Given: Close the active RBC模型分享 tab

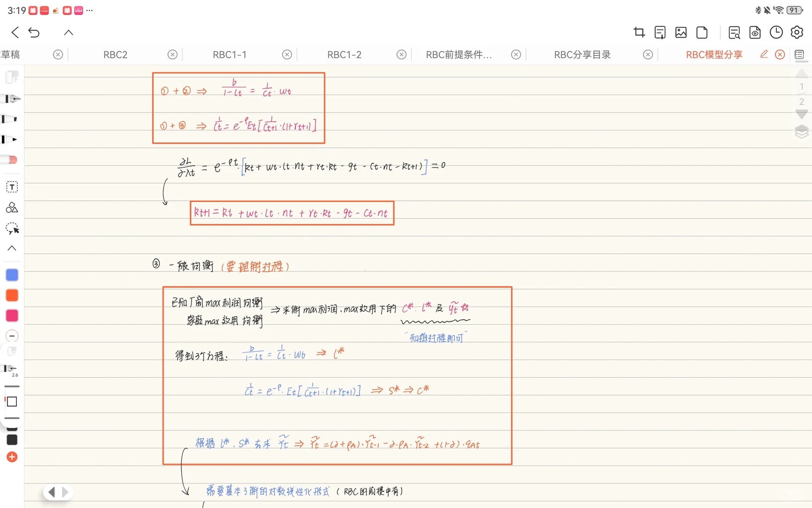Looking at the screenshot, I should pyautogui.click(x=780, y=55).
